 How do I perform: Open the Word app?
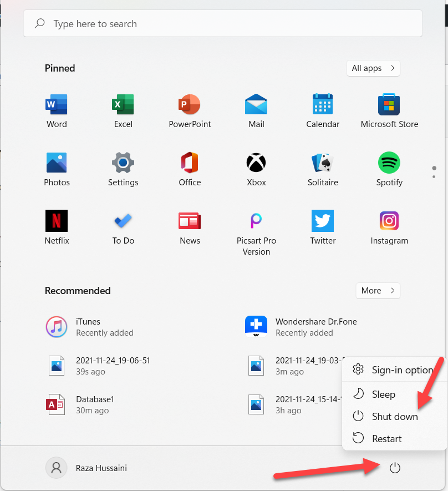57,111
